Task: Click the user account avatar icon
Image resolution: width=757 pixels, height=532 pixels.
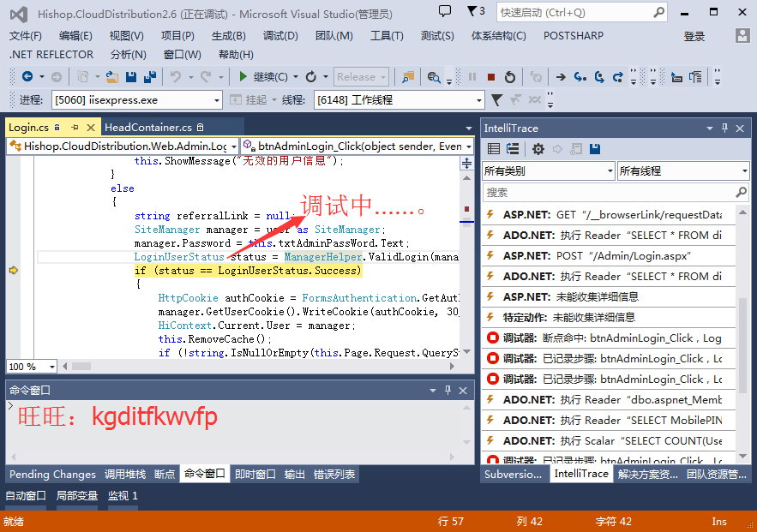Action: point(742,36)
